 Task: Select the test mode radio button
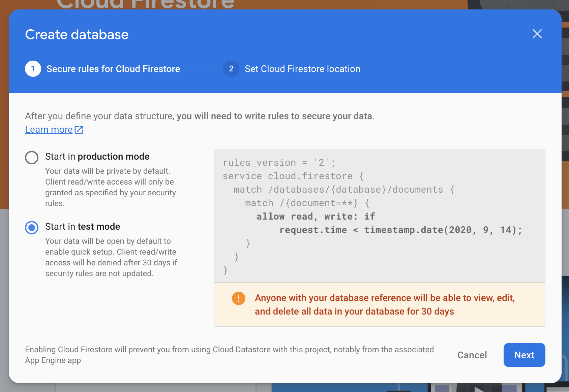[x=32, y=228]
